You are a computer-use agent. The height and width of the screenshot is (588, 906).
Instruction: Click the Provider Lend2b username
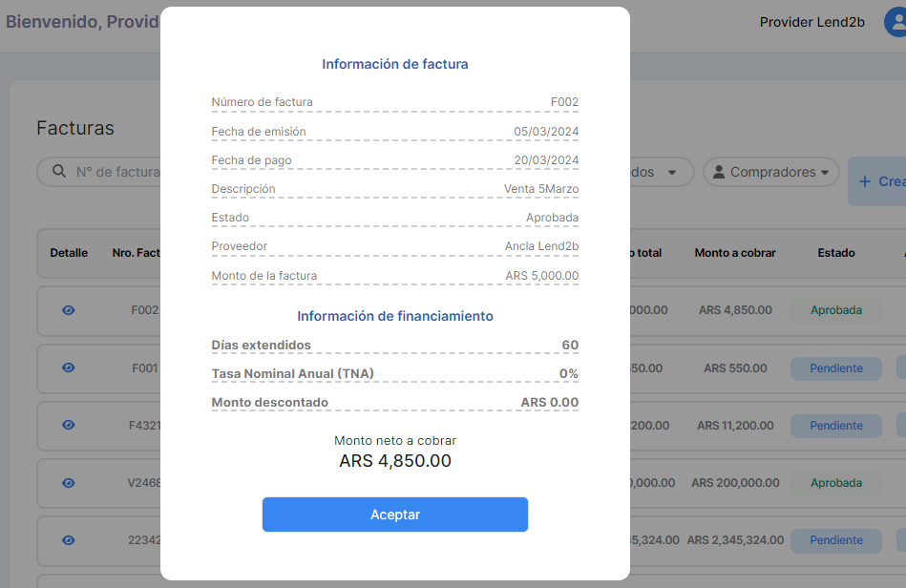coord(811,22)
